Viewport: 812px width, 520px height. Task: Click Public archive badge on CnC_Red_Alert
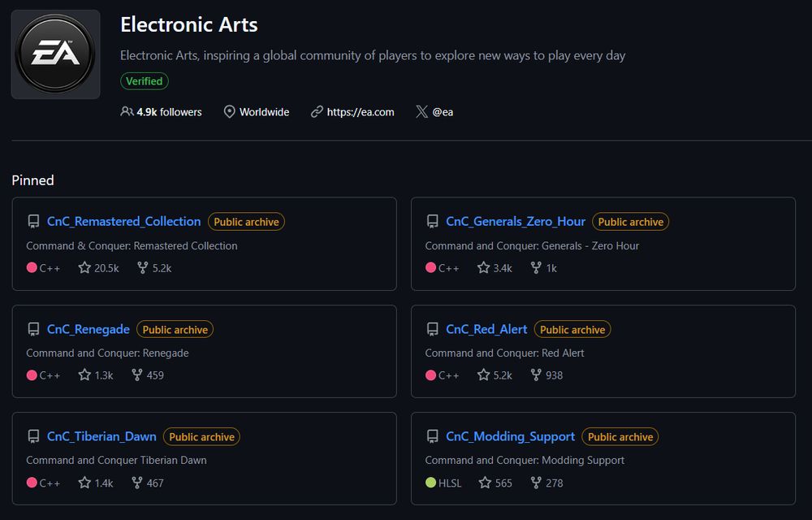pyautogui.click(x=572, y=329)
